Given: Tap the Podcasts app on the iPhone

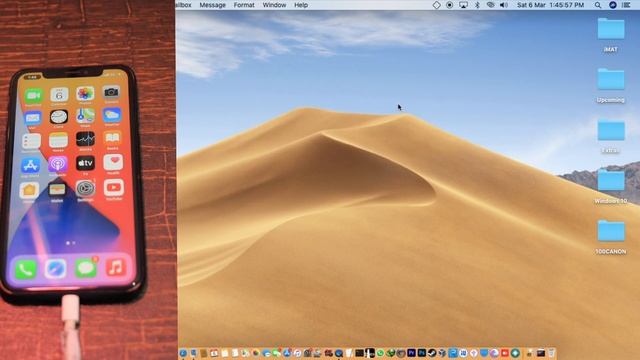Looking at the screenshot, I should [x=58, y=164].
